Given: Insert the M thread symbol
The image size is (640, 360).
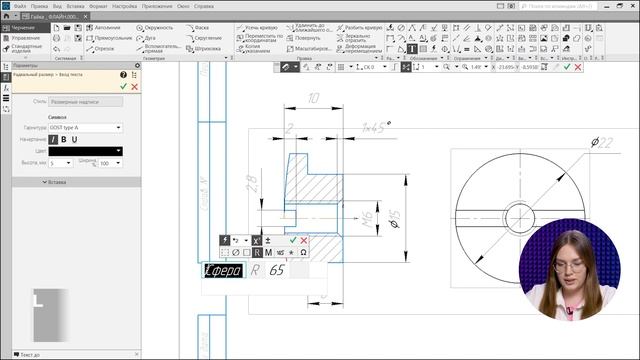Looking at the screenshot, I should 268,253.
